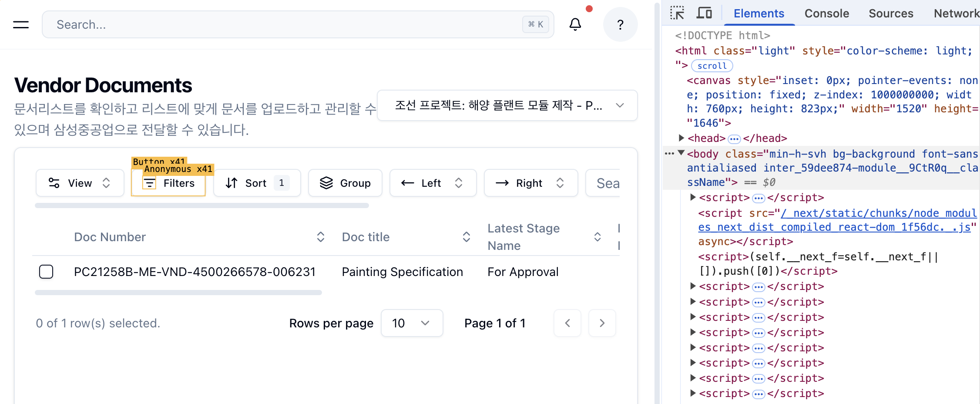980x404 pixels.
Task: Click DevTools inspect element picker icon
Action: click(x=677, y=13)
